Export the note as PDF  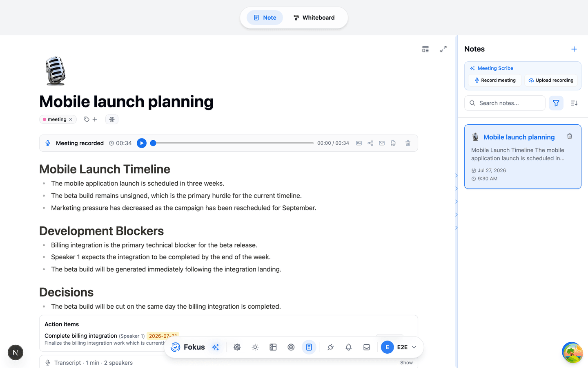(393, 143)
